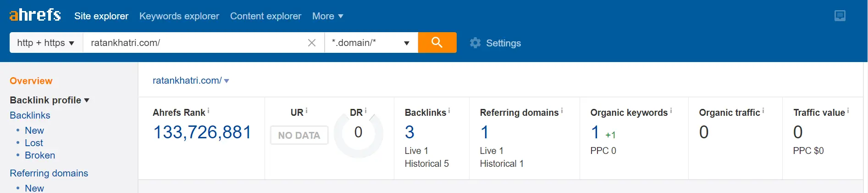Image resolution: width=868 pixels, height=193 pixels.
Task: Open Site explorer tab
Action: [x=101, y=16]
